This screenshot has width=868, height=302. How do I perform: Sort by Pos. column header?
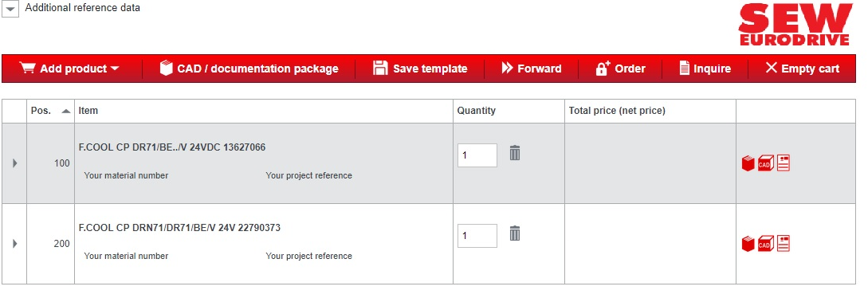pyautogui.click(x=50, y=111)
